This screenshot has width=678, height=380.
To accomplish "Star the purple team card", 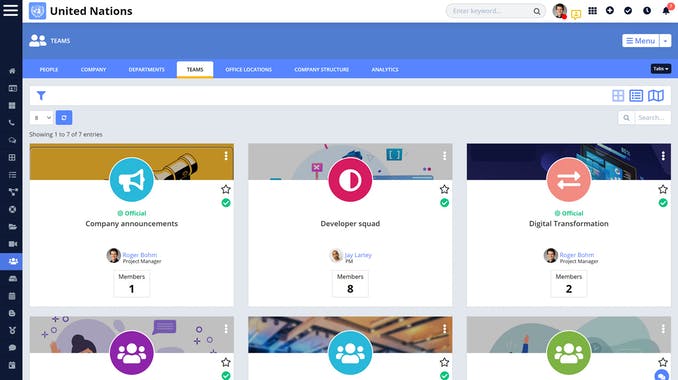I will 226,362.
